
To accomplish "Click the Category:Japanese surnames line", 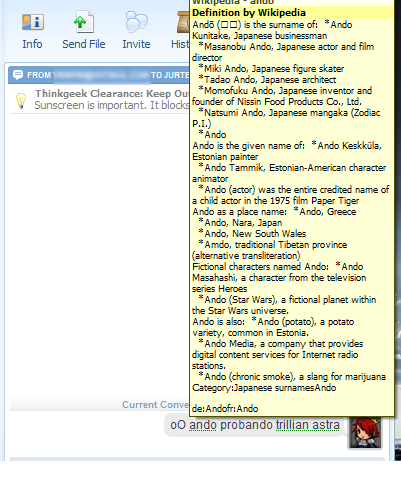I will click(x=264, y=388).
